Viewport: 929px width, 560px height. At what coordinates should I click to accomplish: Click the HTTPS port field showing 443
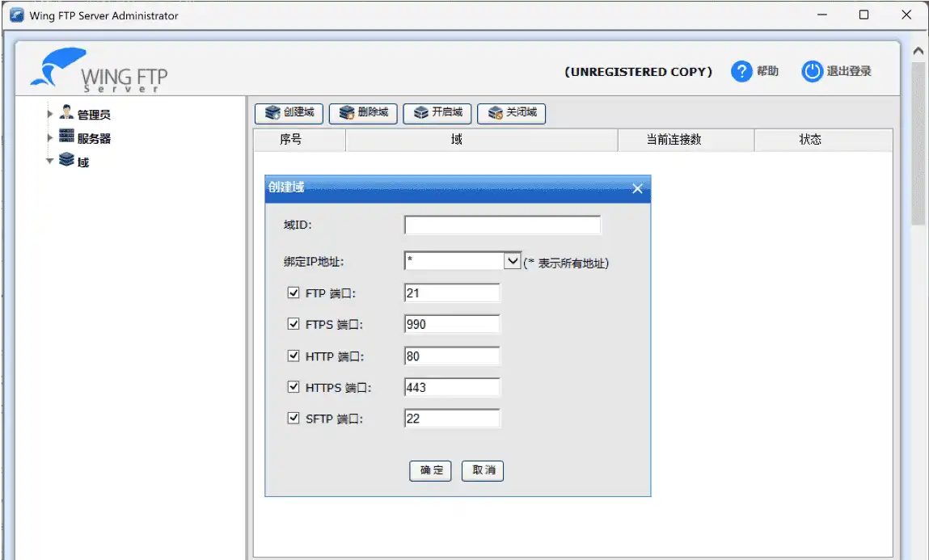(x=452, y=388)
